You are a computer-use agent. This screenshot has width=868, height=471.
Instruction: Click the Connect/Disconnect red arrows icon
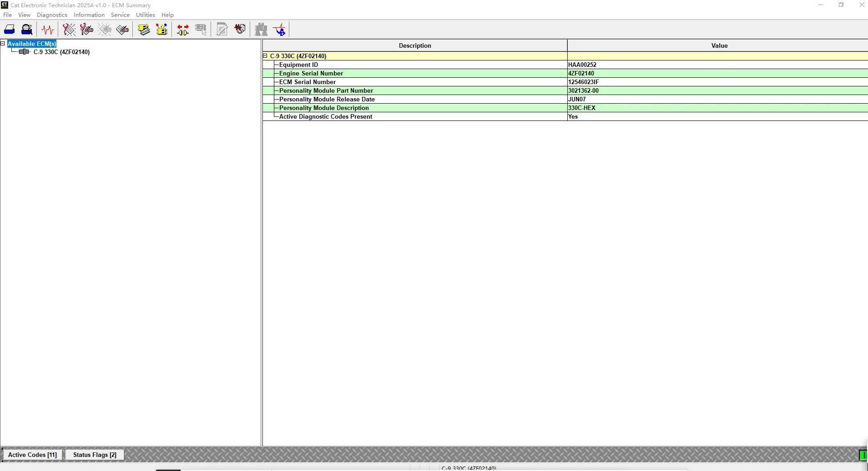coord(183,30)
